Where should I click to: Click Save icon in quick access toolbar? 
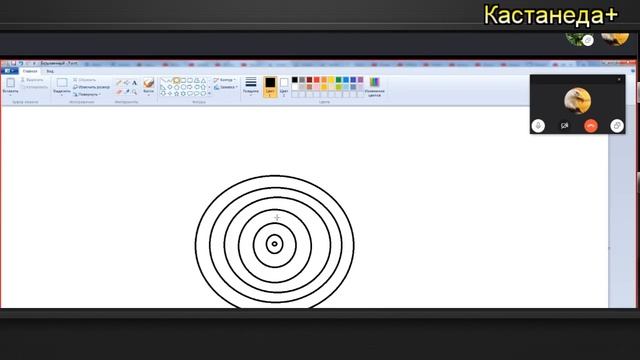click(x=13, y=63)
